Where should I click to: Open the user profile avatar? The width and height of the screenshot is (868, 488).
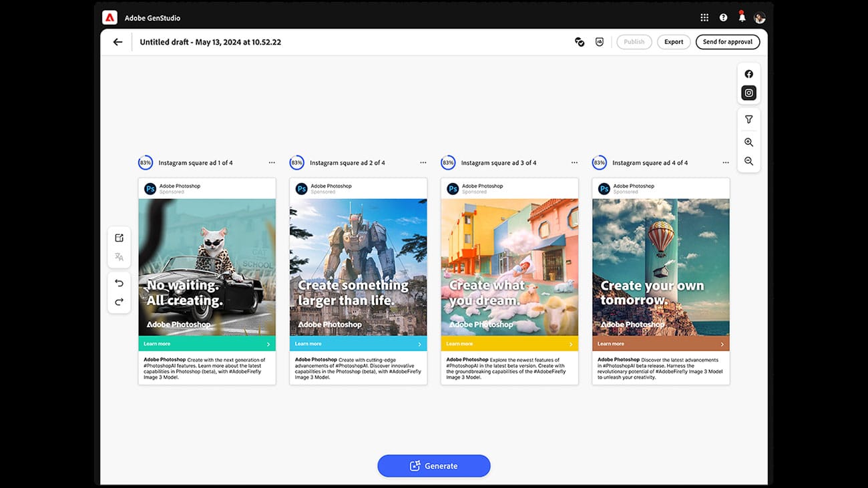759,18
